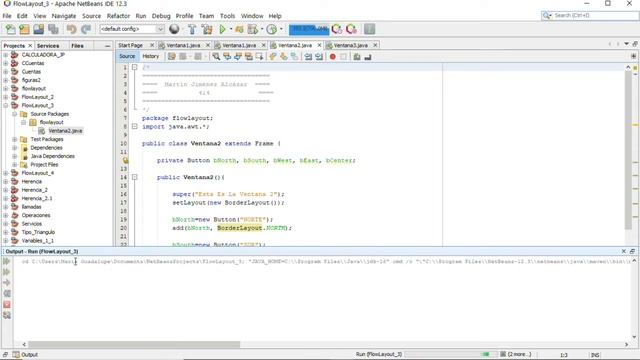640x360 pixels.
Task: Click the Save All toolbar icon
Action: point(53,29)
